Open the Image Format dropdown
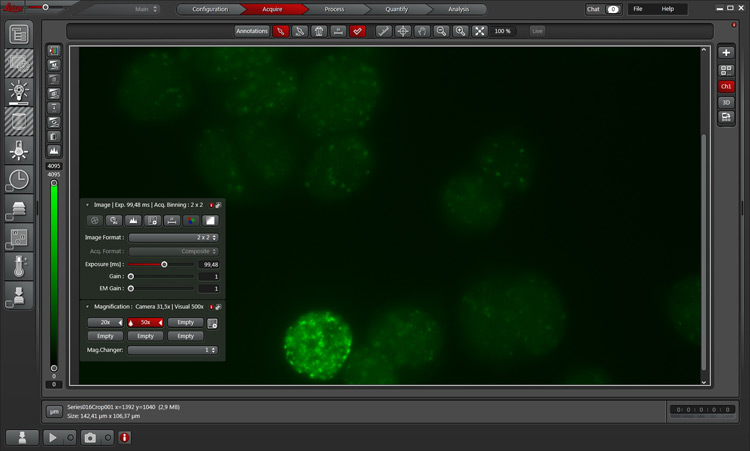750x451 pixels. coord(173,237)
